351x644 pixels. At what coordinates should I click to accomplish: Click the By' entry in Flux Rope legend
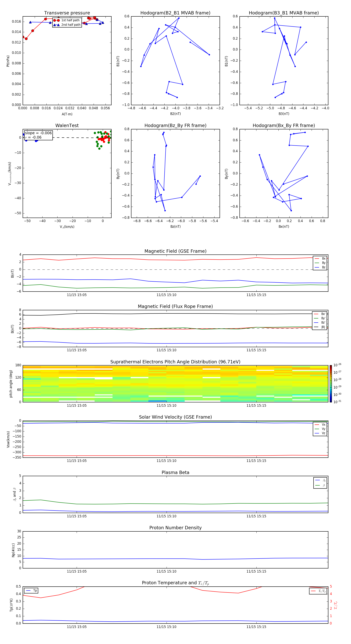coord(320,318)
